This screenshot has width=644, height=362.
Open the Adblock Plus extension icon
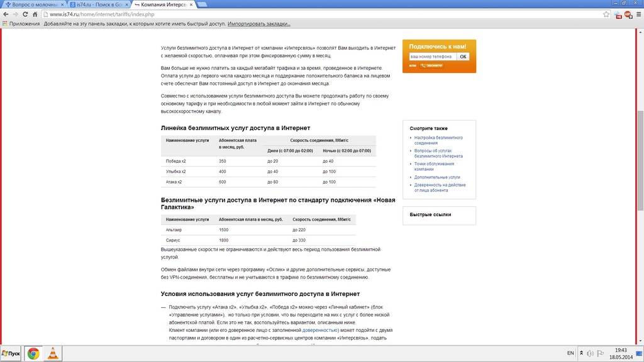[x=628, y=15]
